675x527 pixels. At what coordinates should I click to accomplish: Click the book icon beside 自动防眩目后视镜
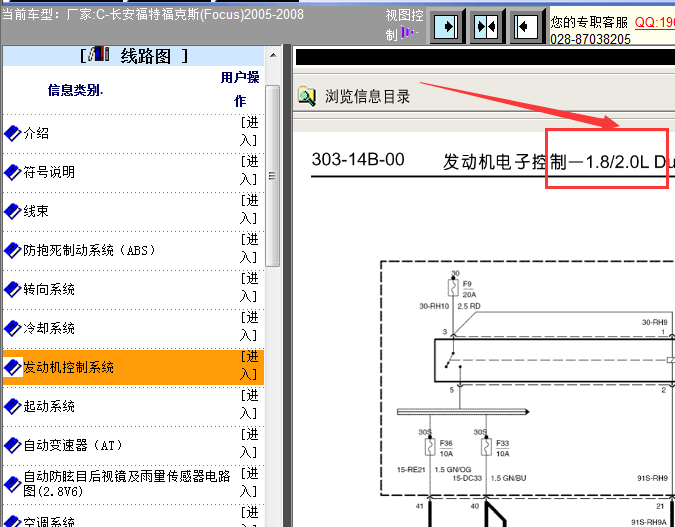12,484
